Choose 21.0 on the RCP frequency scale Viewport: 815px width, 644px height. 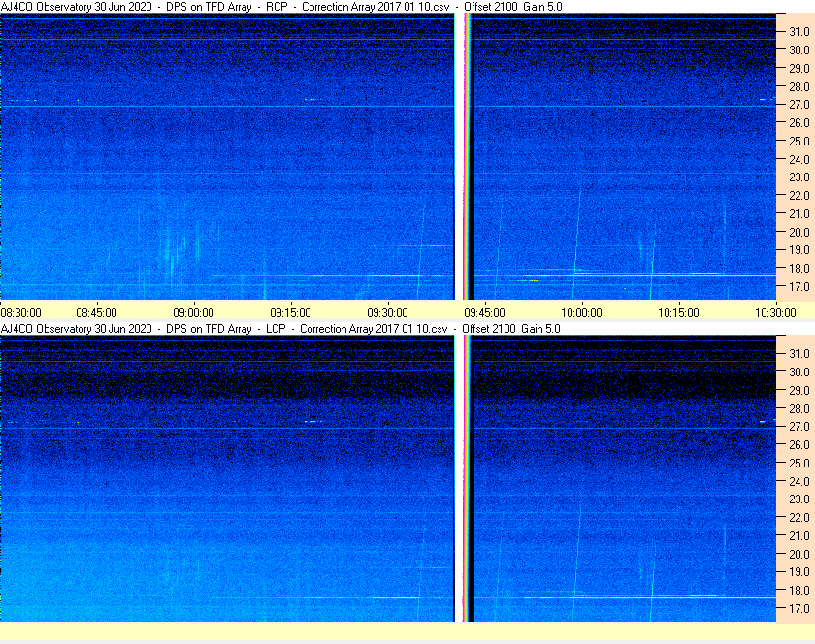799,213
